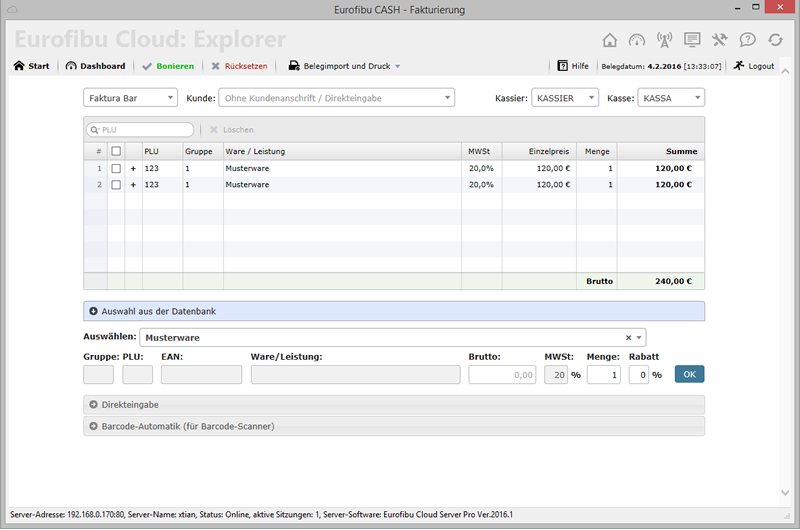Click the help question bubble icon
The width and height of the screenshot is (800, 530).
click(747, 40)
